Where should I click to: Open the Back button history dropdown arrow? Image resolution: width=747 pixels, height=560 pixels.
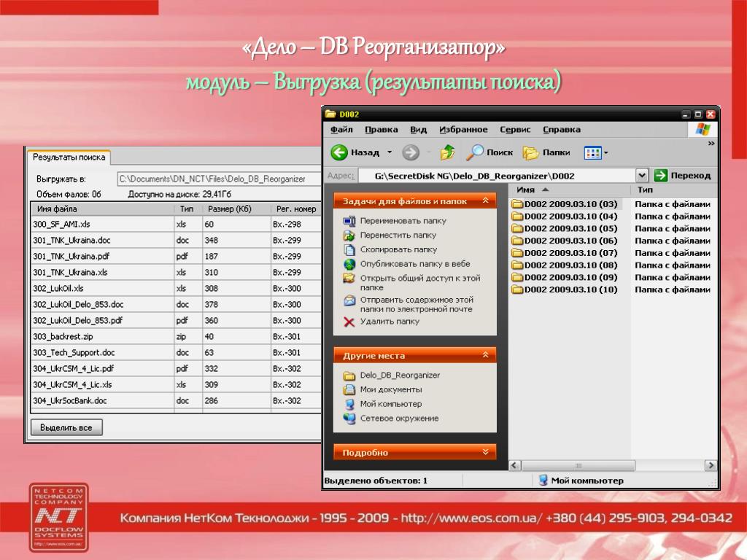point(390,152)
